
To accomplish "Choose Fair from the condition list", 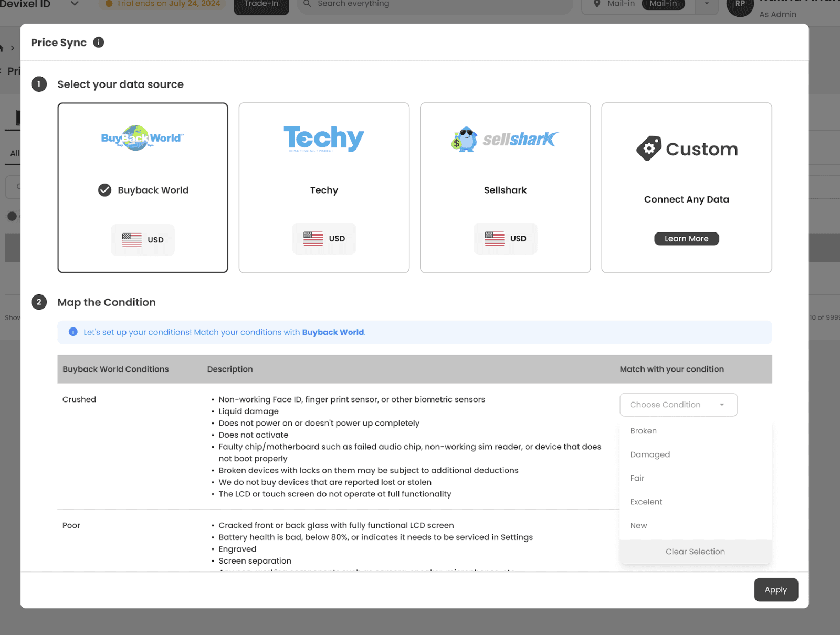I will click(696, 478).
